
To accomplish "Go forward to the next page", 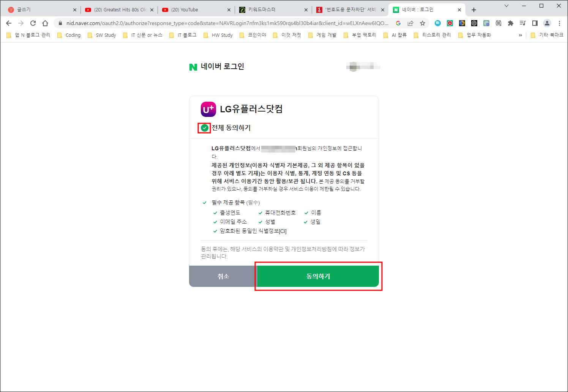I will (x=21, y=23).
